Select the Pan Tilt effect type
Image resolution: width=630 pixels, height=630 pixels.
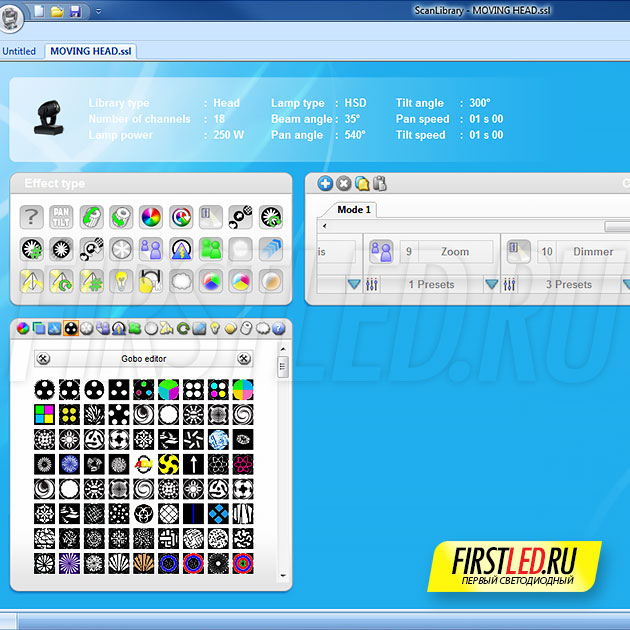click(x=61, y=216)
